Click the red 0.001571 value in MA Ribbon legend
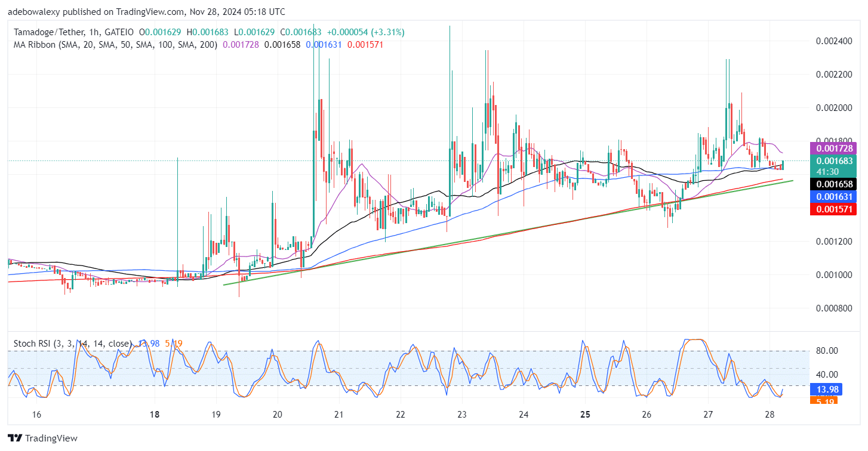Viewport: 868px width, 451px height. (x=365, y=45)
